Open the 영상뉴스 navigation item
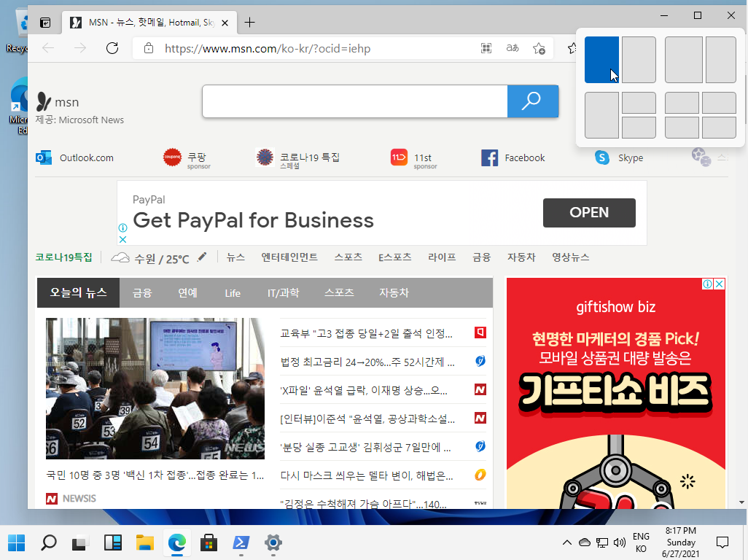Screen dimensions: 748x560 571,257
